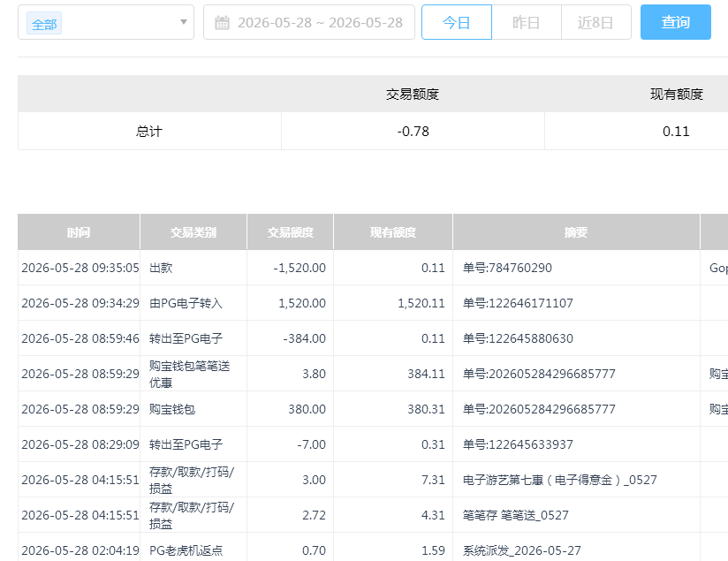
Task: Click the balance value 4.31
Action: (x=433, y=515)
